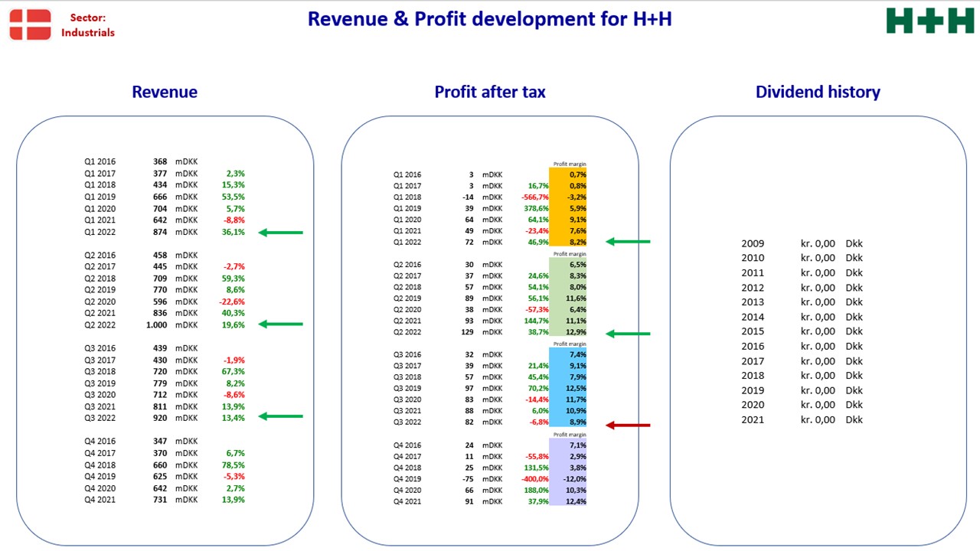Click the profit change value "131,5%"

coord(536,468)
